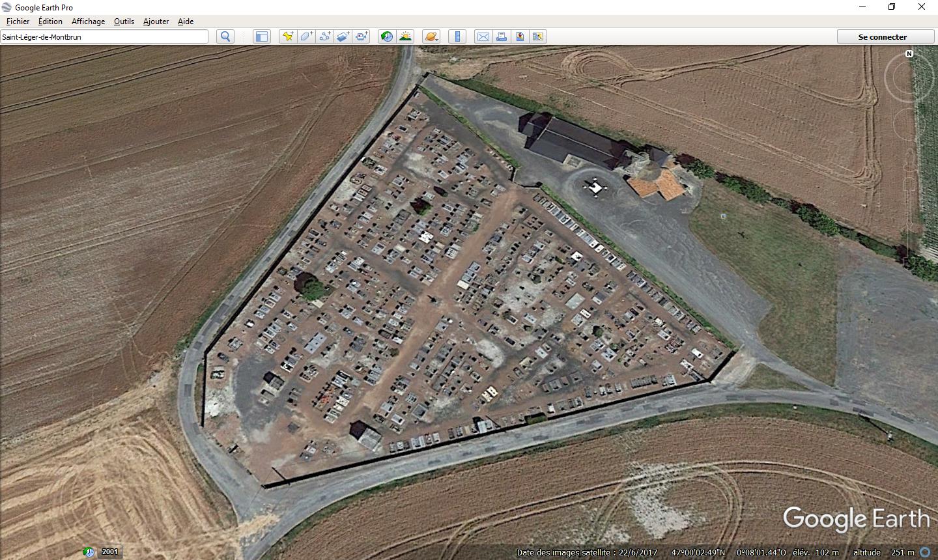Viewport: 938px width, 560px height.
Task: Click the altitude 251 m readout
Action: pos(883,552)
